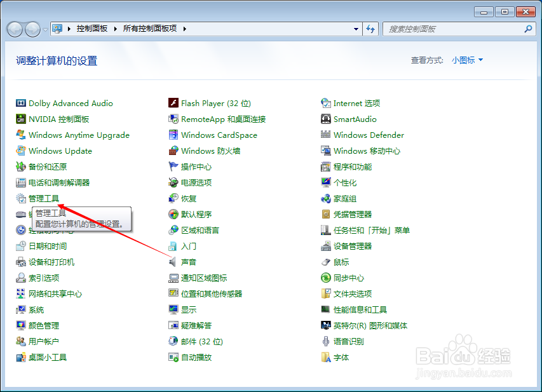Viewport: 542px width, 392px height.
Task: Click 所有控制面板项 breadcrumb segment
Action: (150, 29)
